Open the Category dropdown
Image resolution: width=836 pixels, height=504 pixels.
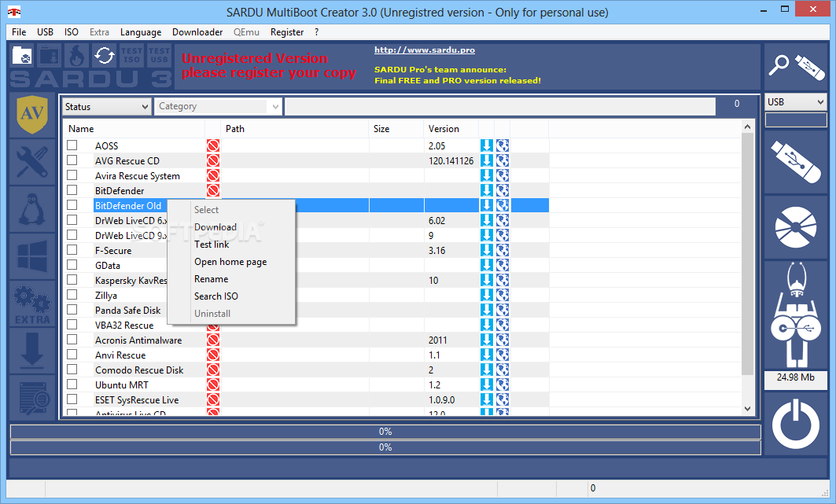tap(218, 107)
